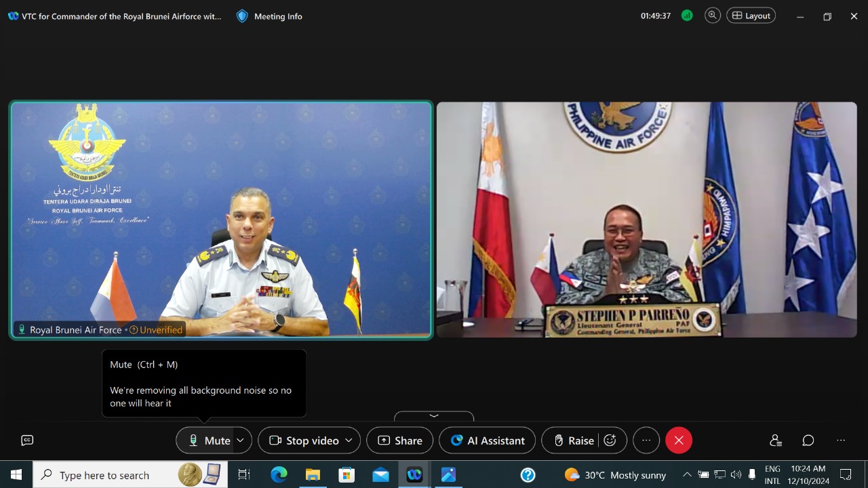This screenshot has height=488, width=868.
Task: Open the Chat panel
Action: click(x=808, y=441)
